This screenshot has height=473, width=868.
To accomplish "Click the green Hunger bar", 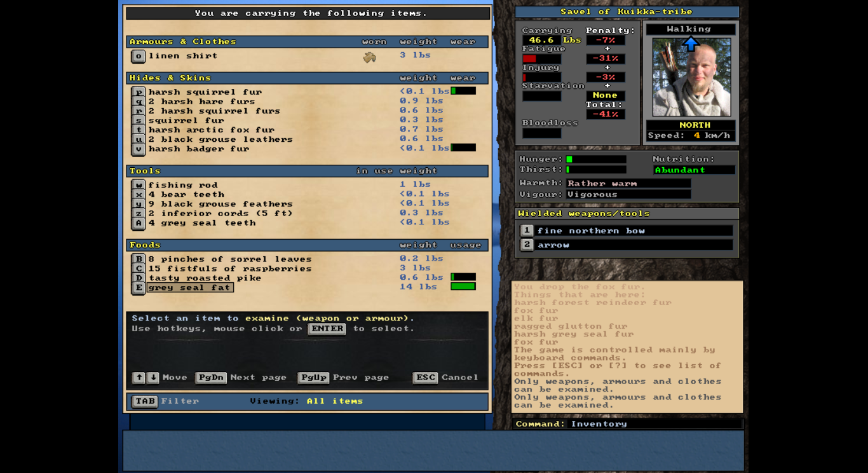I will click(x=596, y=159).
